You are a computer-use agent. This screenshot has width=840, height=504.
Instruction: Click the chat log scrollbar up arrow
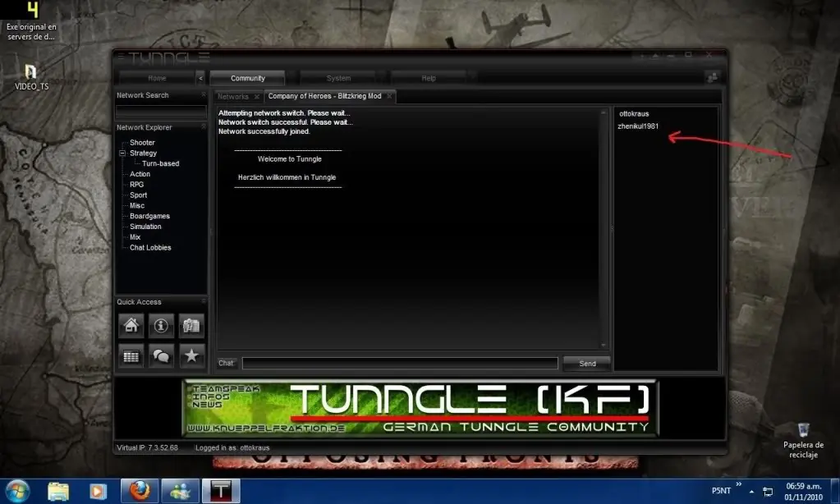(x=604, y=113)
